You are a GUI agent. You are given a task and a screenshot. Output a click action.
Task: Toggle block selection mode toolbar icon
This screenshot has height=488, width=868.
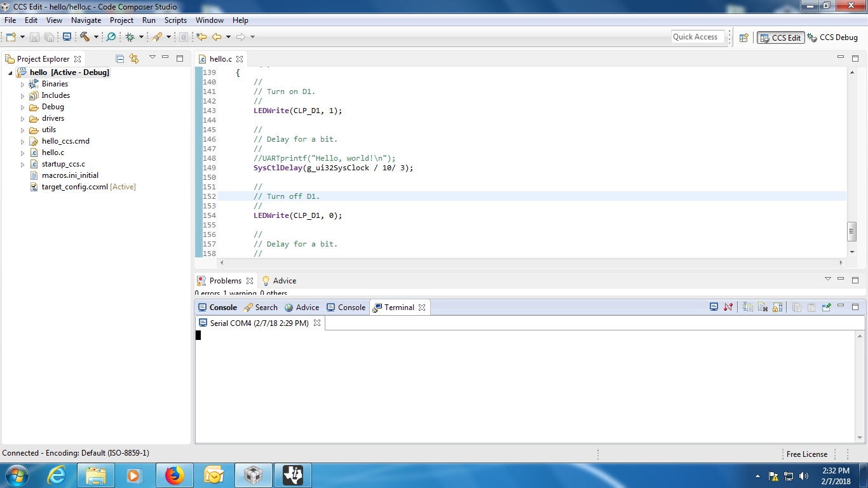pyautogui.click(x=184, y=37)
